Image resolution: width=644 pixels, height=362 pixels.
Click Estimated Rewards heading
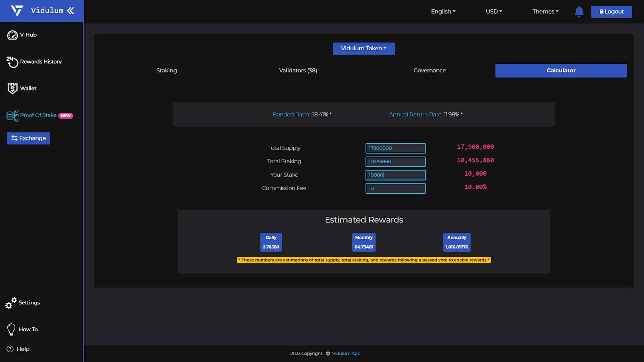364,220
